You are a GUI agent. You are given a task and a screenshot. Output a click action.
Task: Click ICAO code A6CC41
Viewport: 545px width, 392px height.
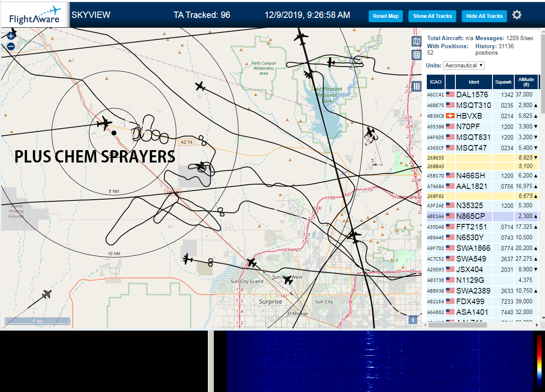(436, 95)
